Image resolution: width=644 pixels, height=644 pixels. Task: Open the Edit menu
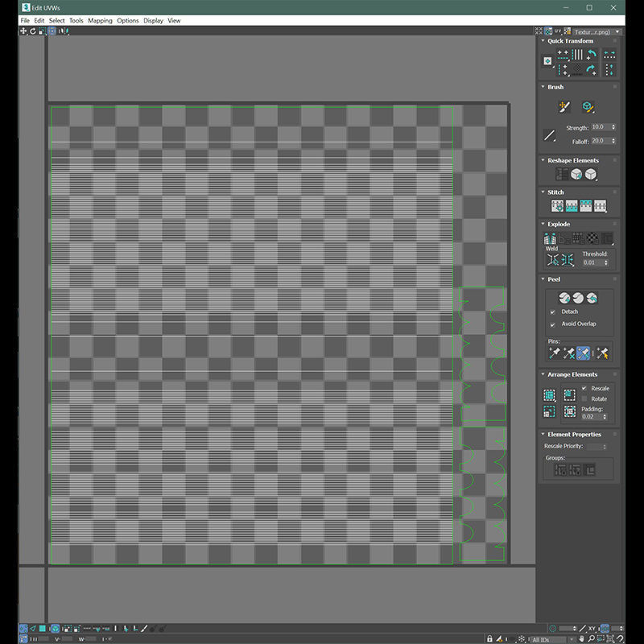tap(39, 20)
